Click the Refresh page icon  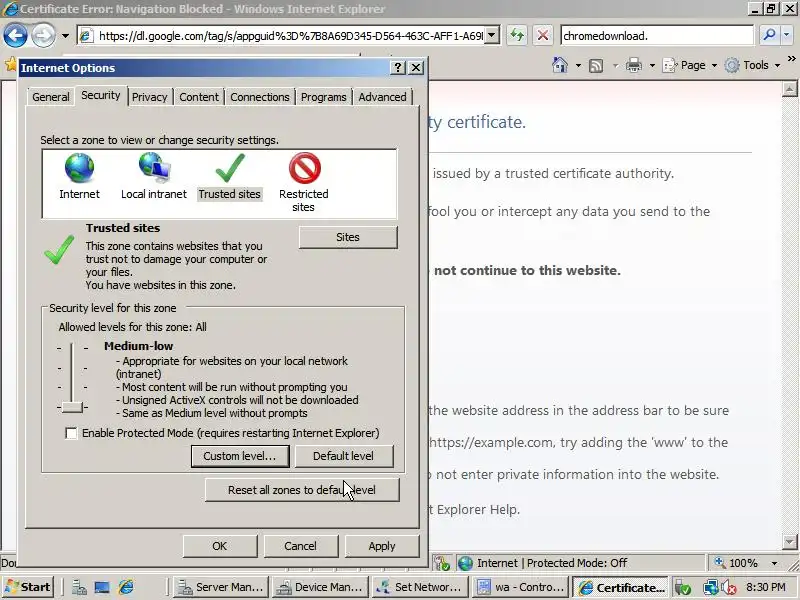[517, 36]
